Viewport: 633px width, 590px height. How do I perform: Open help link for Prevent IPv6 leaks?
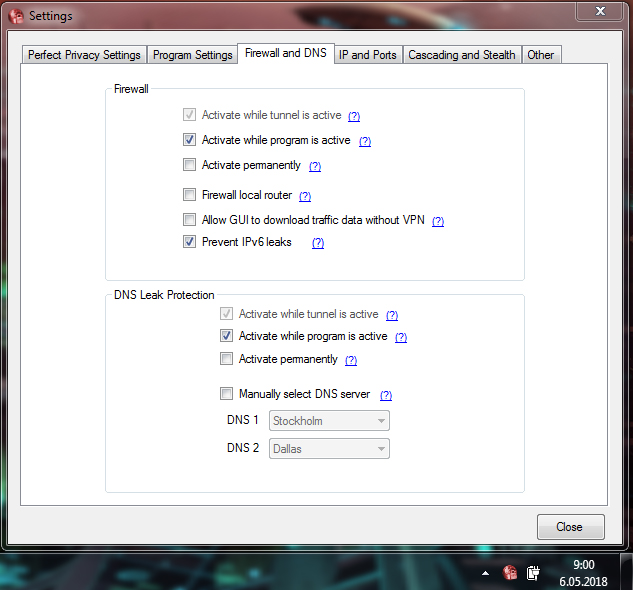pyautogui.click(x=318, y=243)
